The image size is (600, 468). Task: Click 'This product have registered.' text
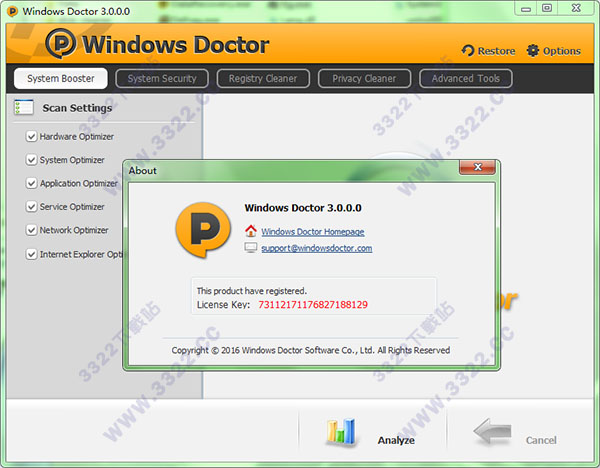pyautogui.click(x=252, y=291)
